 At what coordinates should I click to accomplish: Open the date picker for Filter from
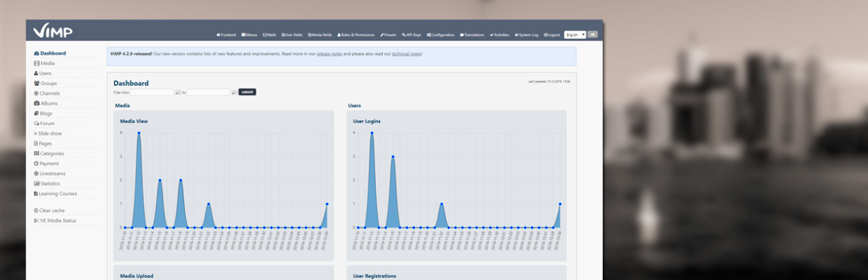click(178, 92)
